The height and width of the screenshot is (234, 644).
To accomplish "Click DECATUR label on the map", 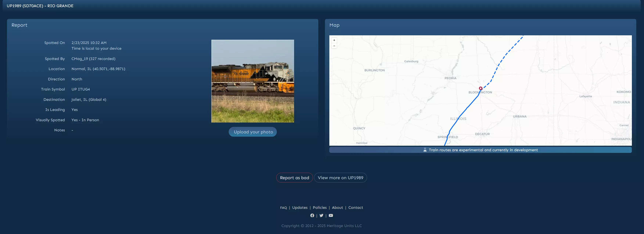I will (x=482, y=134).
